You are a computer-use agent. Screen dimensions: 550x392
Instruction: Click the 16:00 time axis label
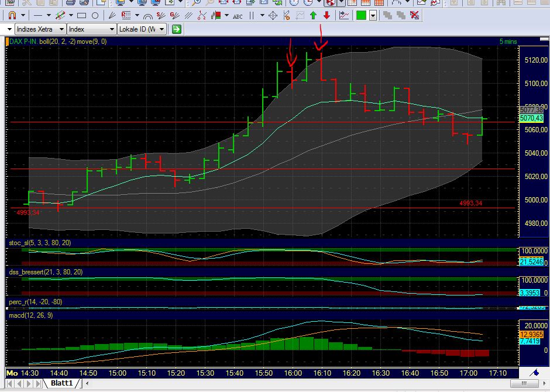293,373
